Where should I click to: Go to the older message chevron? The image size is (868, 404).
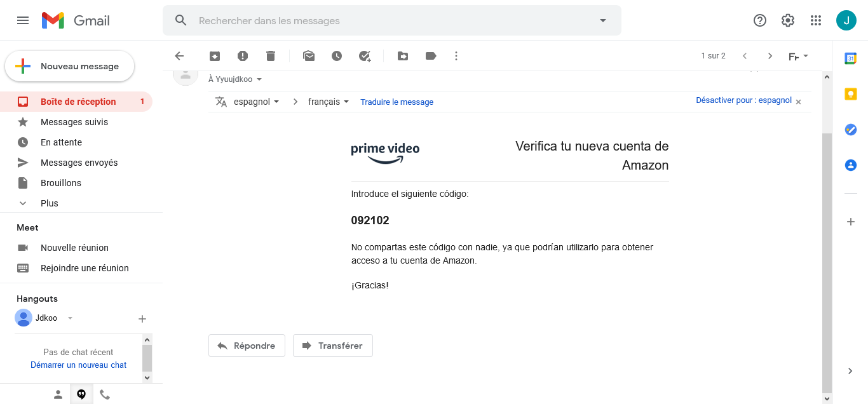tap(770, 56)
